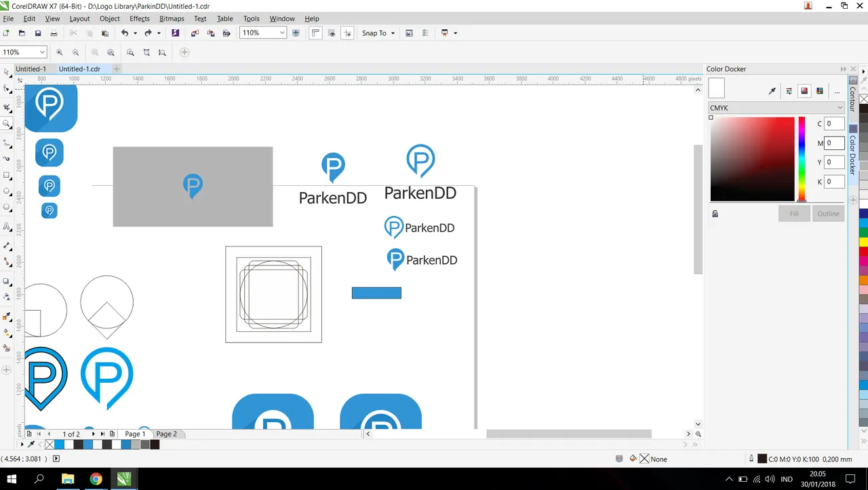Click the Import icon in the toolbar
The height and width of the screenshot is (490, 868).
pos(195,33)
